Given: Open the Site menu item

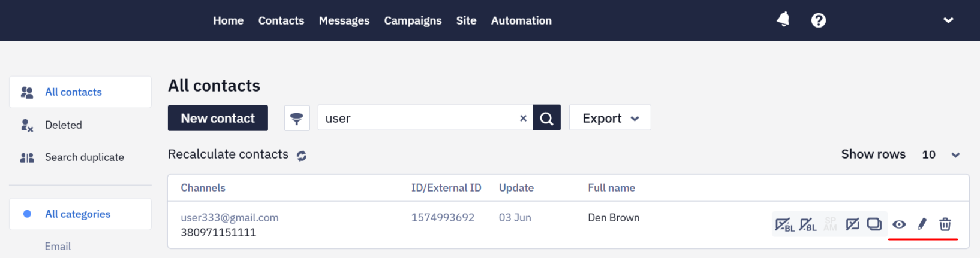Looking at the screenshot, I should coord(466,20).
